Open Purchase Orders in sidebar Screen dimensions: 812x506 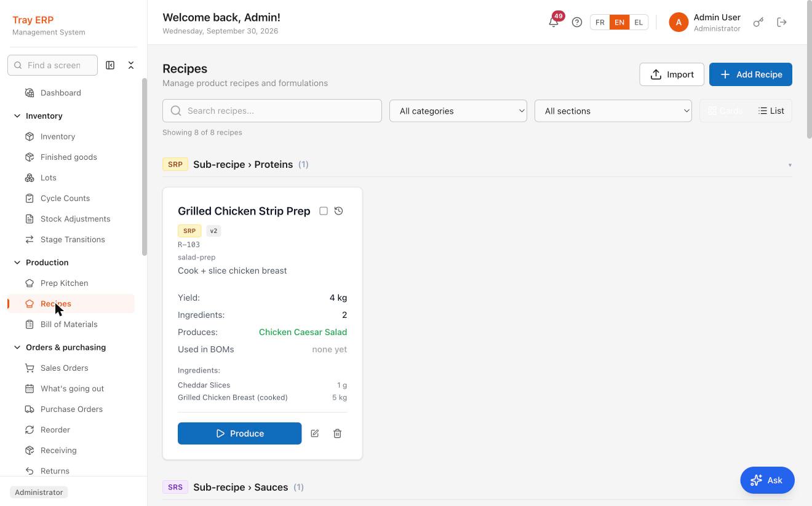pyautogui.click(x=71, y=409)
